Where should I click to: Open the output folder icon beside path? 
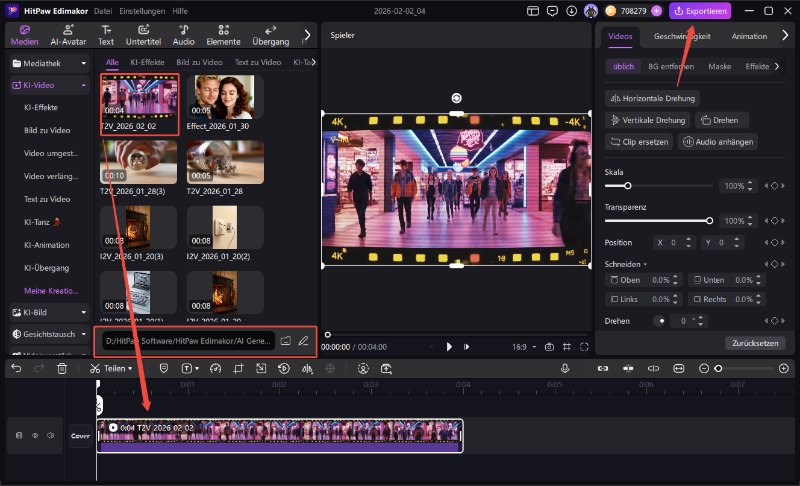pos(286,341)
